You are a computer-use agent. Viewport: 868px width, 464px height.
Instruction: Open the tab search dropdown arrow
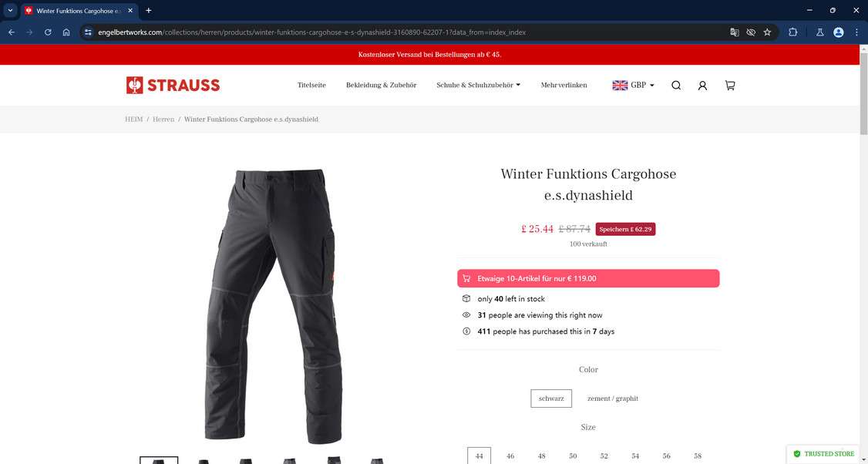(10, 11)
